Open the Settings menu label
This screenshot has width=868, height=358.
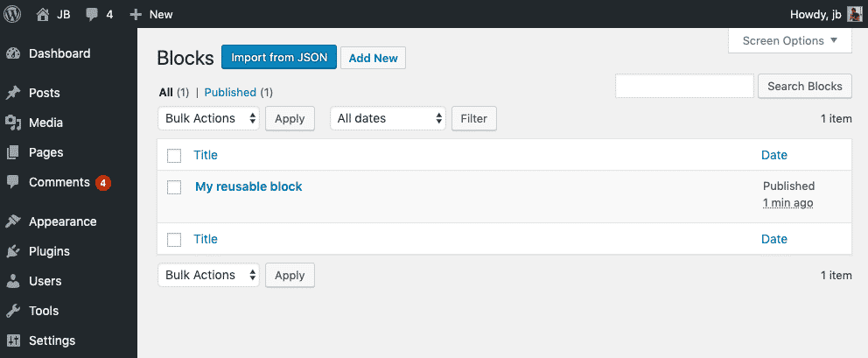(52, 340)
